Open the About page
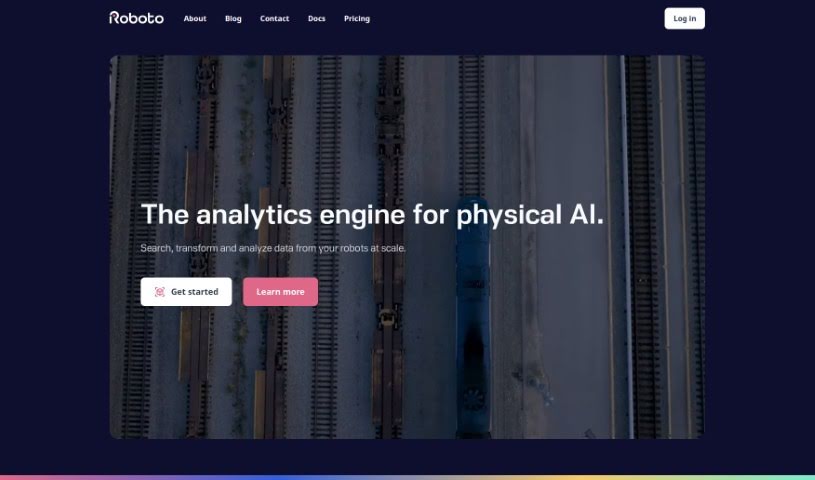This screenshot has height=480, width=815. pos(195,19)
